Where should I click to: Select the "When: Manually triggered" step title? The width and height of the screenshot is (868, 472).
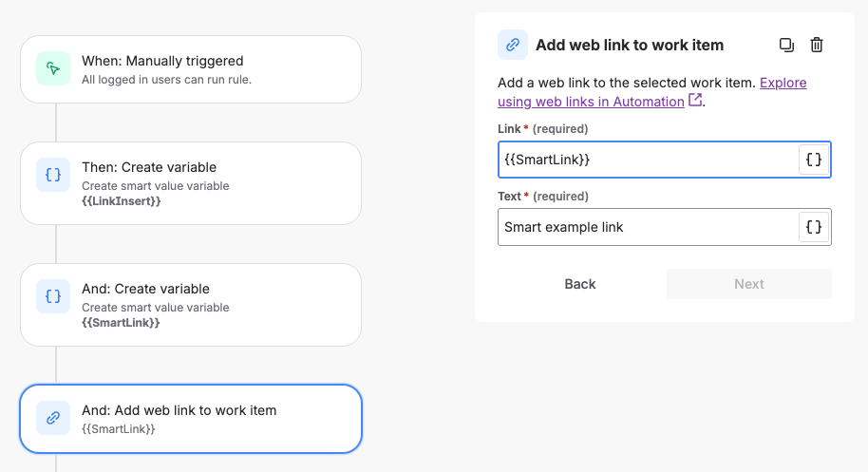click(x=162, y=61)
